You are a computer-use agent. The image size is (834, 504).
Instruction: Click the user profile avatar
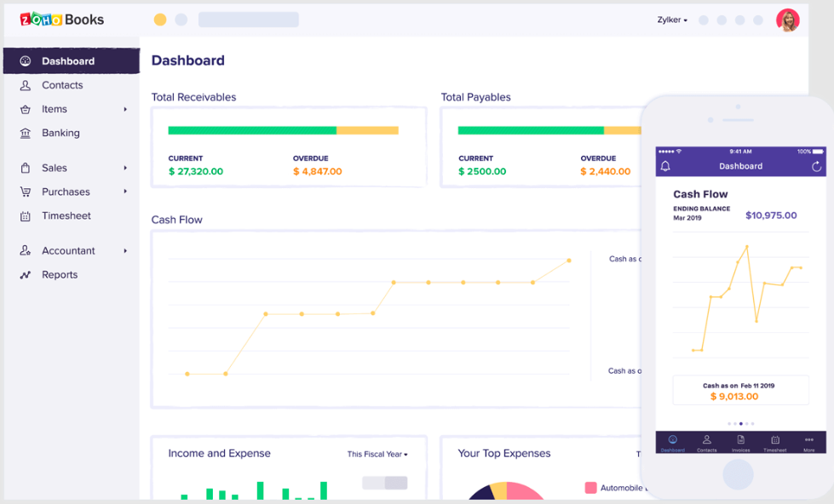tap(788, 20)
